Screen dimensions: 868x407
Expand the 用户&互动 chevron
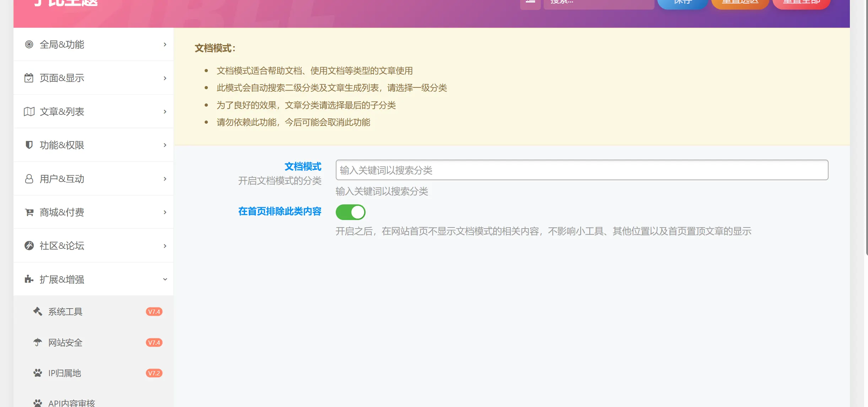[165, 179]
